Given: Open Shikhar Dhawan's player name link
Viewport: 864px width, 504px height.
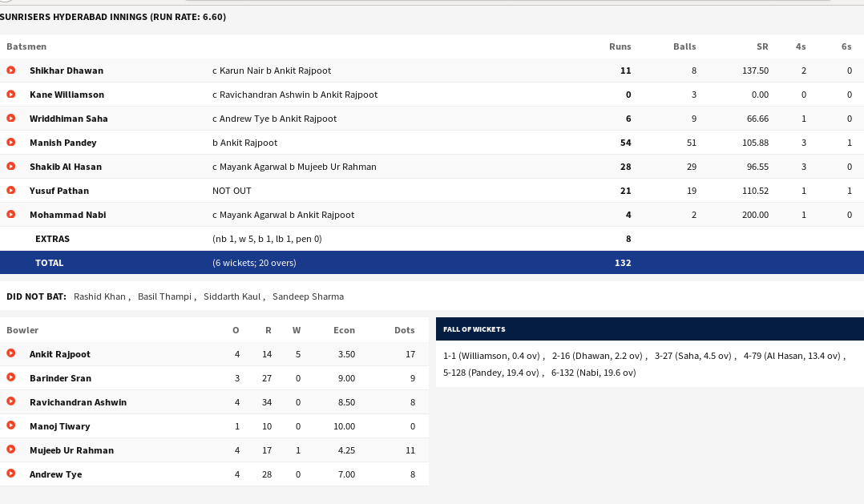Looking at the screenshot, I should pyautogui.click(x=66, y=71).
